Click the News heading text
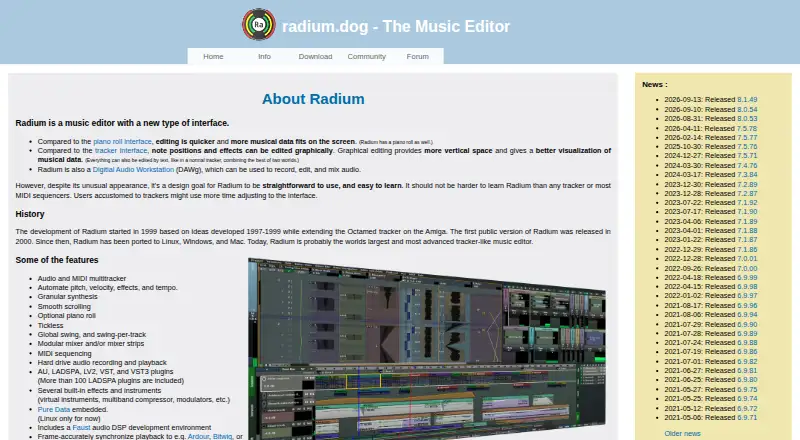 click(655, 85)
